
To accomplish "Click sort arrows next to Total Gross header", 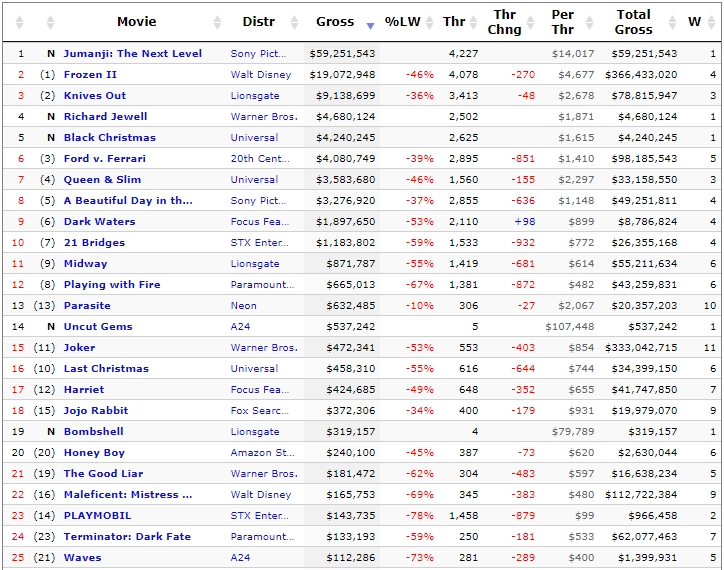I will pyautogui.click(x=672, y=22).
